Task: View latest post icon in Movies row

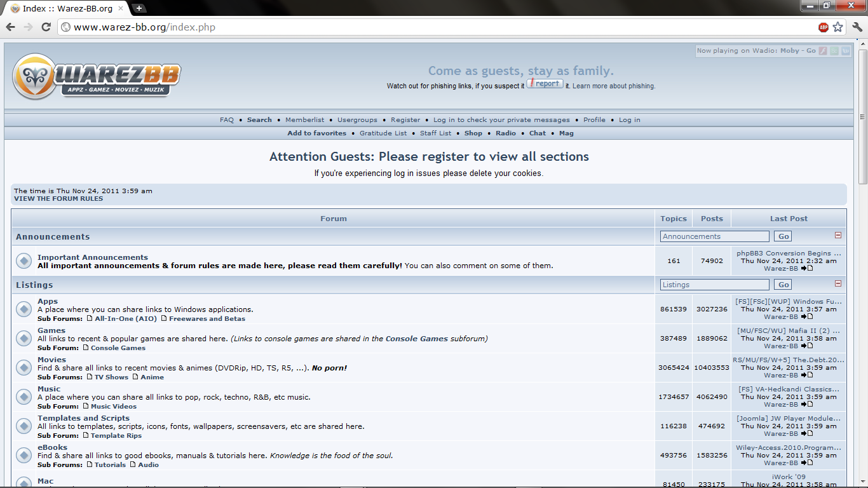Action: click(807, 376)
